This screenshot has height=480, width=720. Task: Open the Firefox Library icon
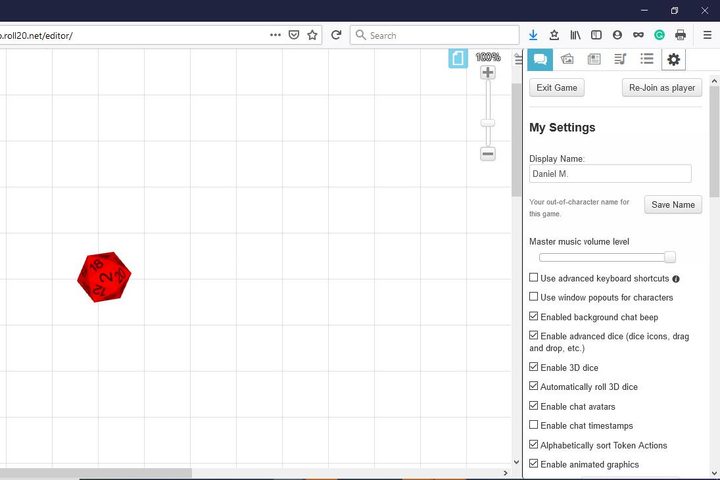click(575, 35)
